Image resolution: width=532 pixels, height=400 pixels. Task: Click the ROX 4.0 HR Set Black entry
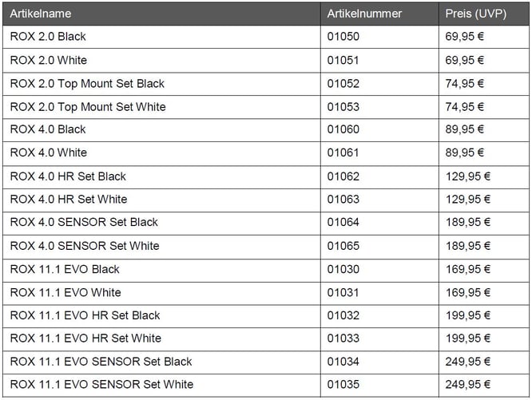pos(68,176)
